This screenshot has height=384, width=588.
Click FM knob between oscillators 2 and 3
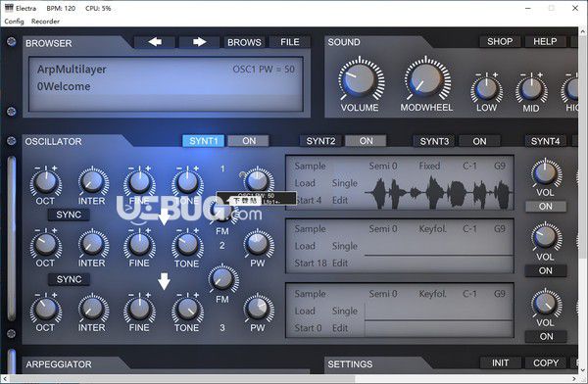(x=222, y=279)
